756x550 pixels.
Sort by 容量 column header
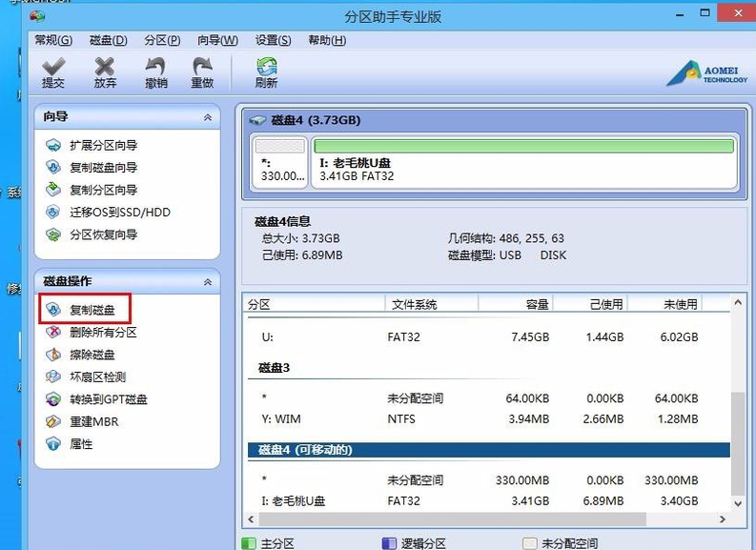[516, 304]
